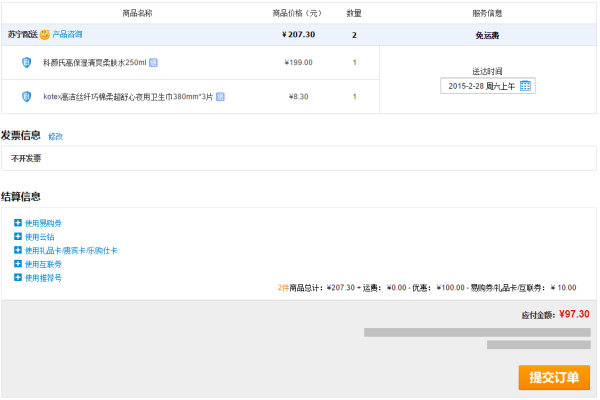Click the 免运费 label
Image resolution: width=600 pixels, height=400 pixels.
click(x=487, y=35)
